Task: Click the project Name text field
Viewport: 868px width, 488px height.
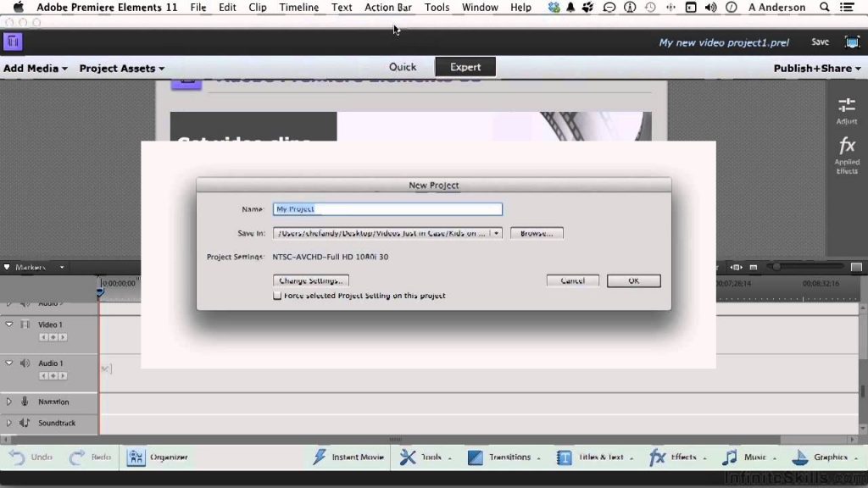Action: coord(387,209)
